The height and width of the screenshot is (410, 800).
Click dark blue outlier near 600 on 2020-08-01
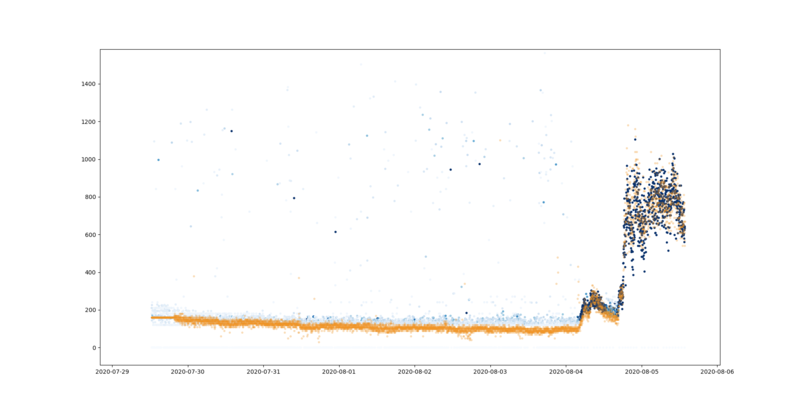pos(336,232)
